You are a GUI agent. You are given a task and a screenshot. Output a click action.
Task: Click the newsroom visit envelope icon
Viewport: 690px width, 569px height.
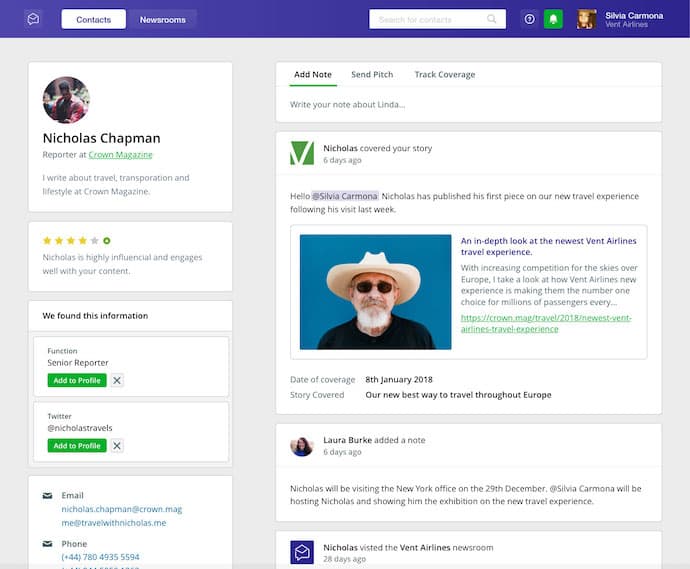[302, 552]
